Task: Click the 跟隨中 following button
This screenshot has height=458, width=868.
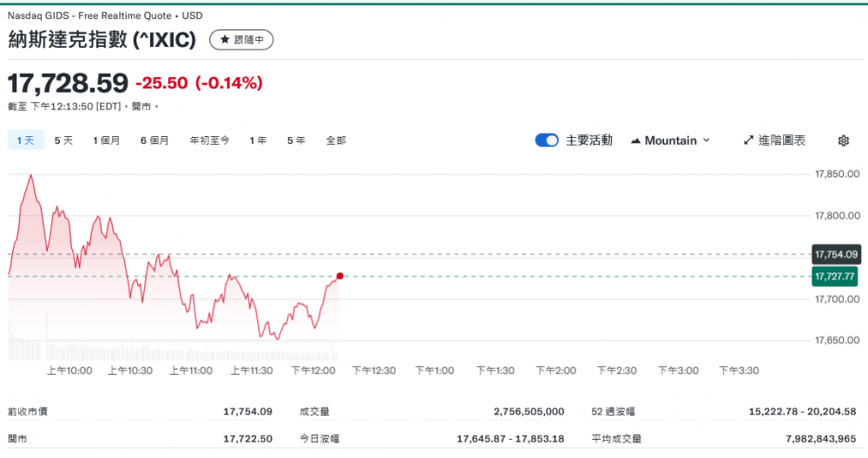Action: 241,40
